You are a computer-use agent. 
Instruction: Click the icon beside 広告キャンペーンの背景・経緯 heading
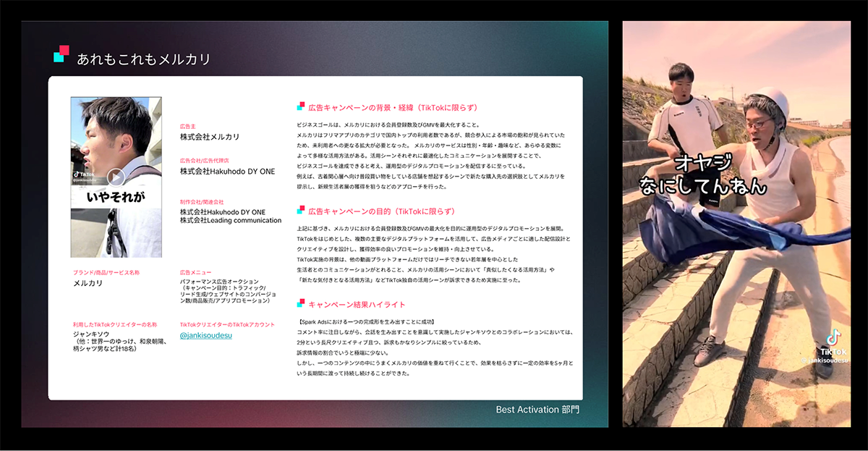pos(301,106)
